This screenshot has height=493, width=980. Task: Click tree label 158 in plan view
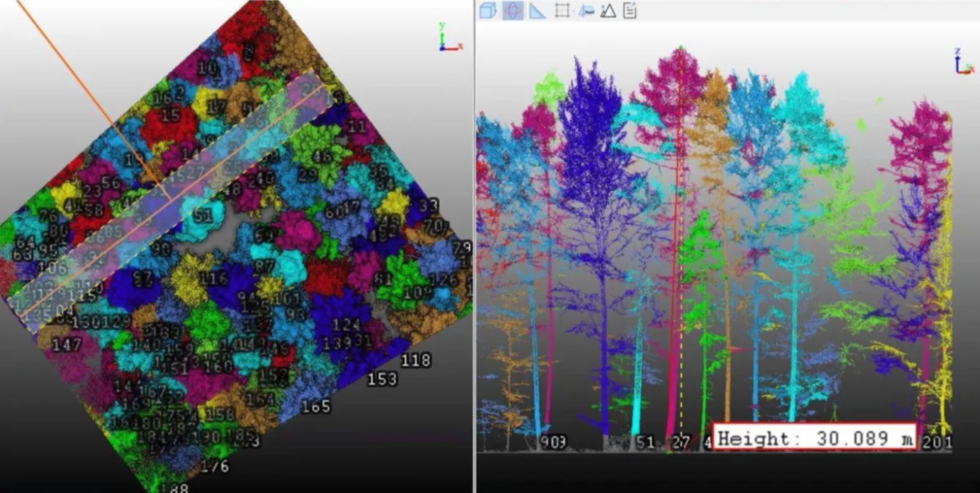point(220,414)
